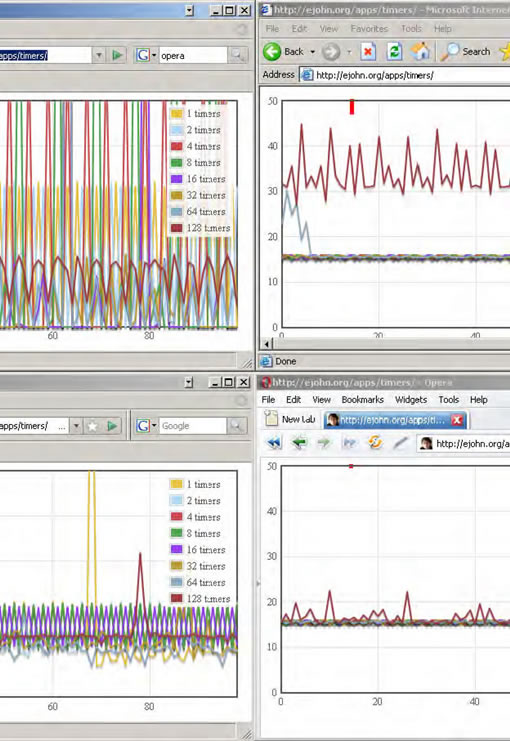Click the magnifier button next to the 'opera' search field

(x=237, y=56)
